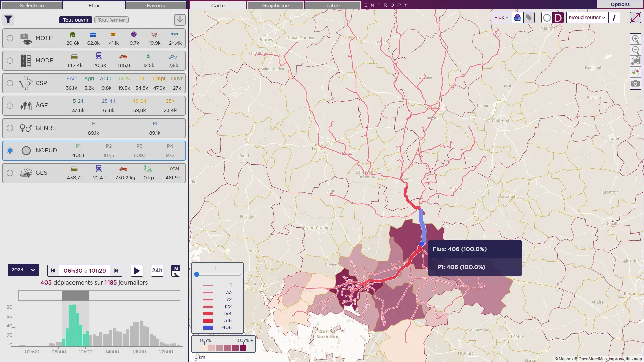Switch to the Carte tab
The image size is (644, 362).
tap(218, 5)
